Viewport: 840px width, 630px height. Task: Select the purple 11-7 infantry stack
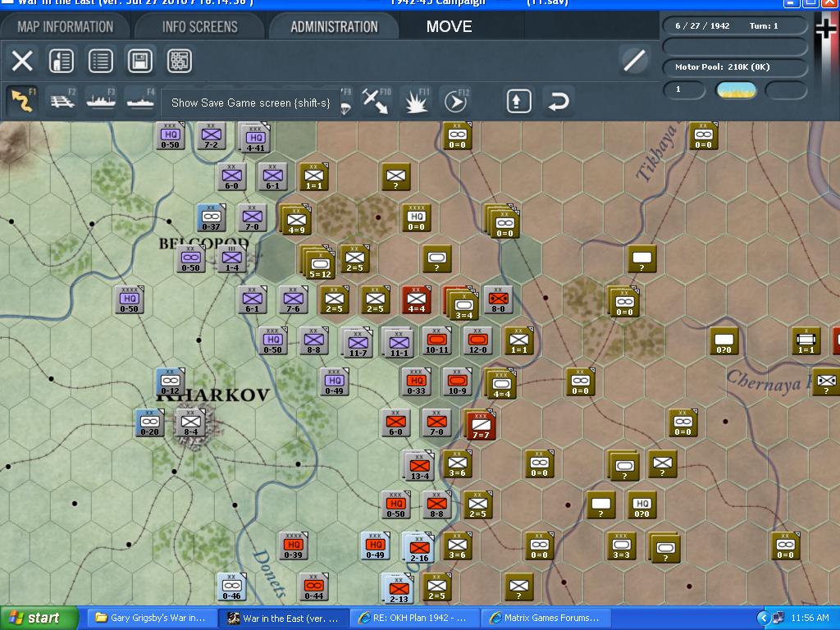tap(358, 343)
